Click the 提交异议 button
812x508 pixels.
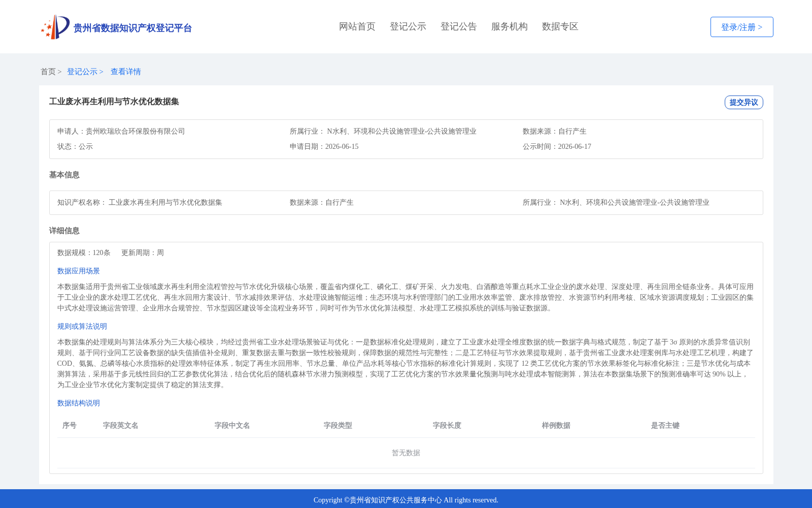point(743,102)
